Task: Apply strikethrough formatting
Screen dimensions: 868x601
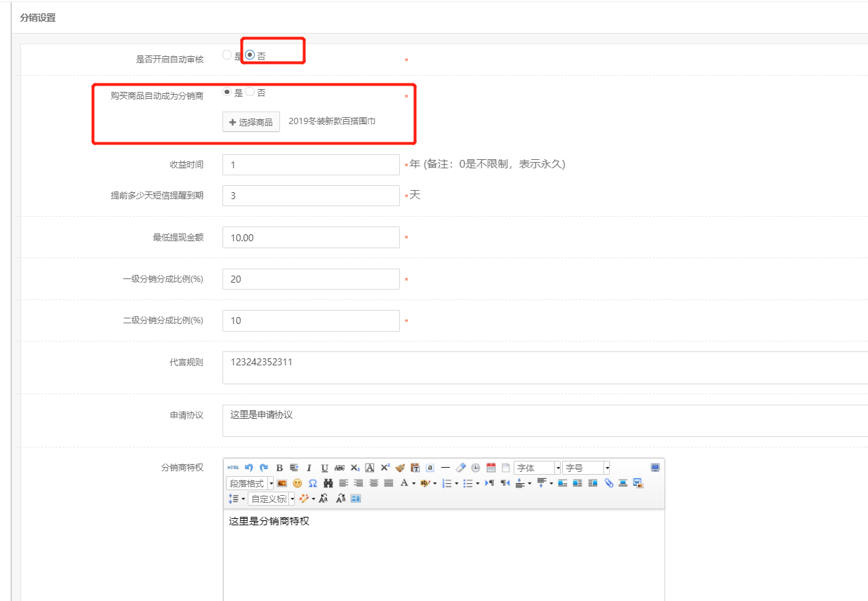Action: click(x=339, y=468)
